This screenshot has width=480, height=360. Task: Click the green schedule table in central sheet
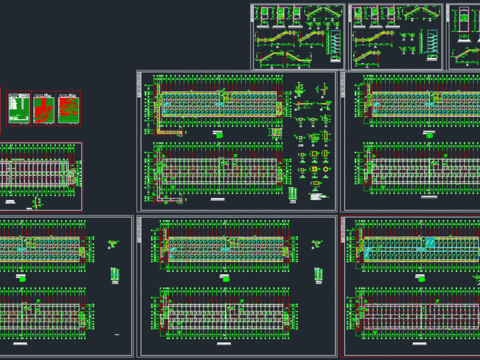[292, 195]
